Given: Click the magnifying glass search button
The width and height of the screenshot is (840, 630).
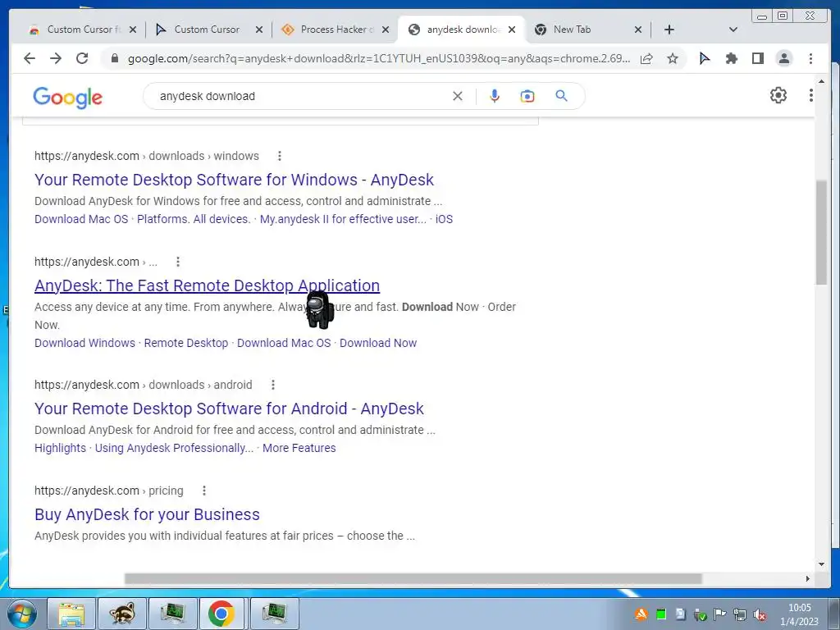Looking at the screenshot, I should [x=561, y=96].
